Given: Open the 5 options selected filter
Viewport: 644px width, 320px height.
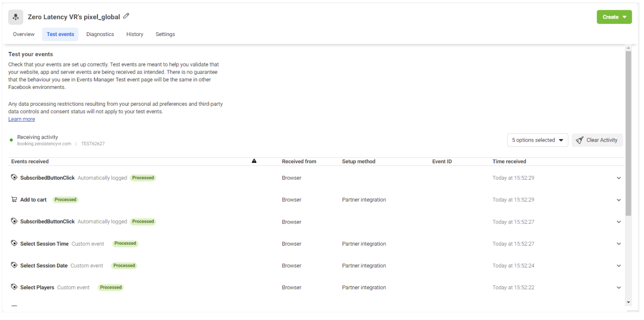Looking at the screenshot, I should click(x=538, y=140).
